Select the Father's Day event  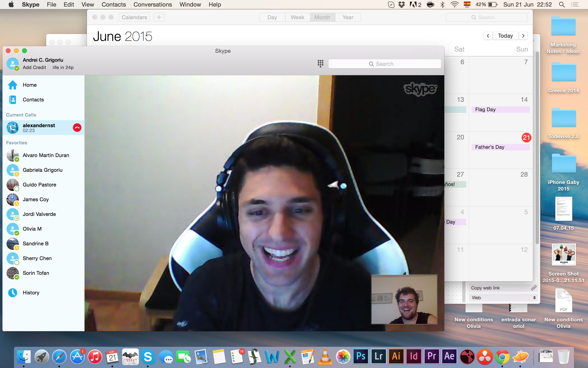501,147
